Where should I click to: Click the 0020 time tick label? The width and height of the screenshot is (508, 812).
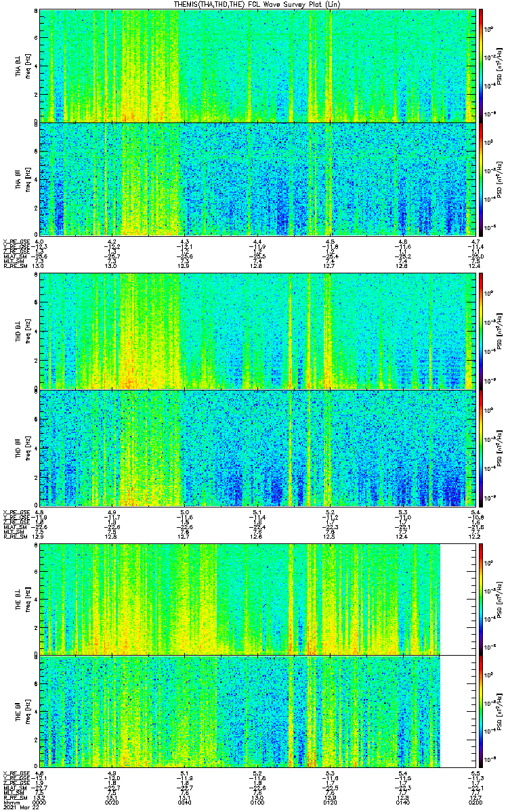[112, 802]
